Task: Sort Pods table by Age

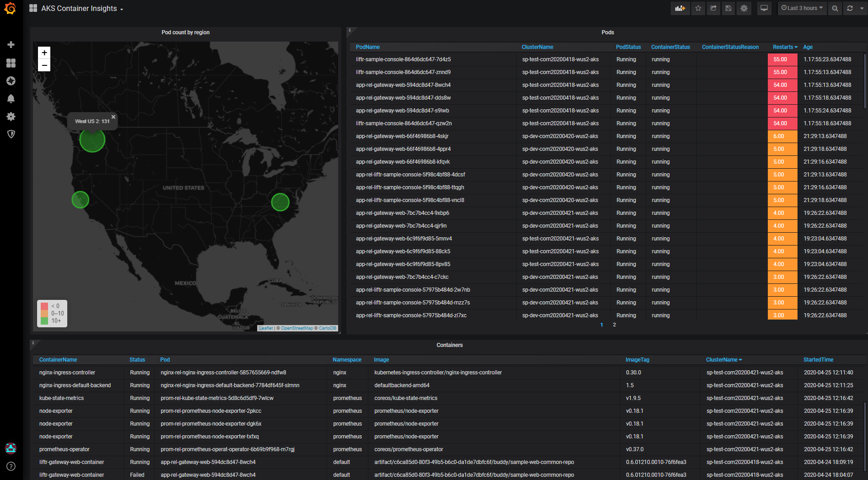Action: 808,47
